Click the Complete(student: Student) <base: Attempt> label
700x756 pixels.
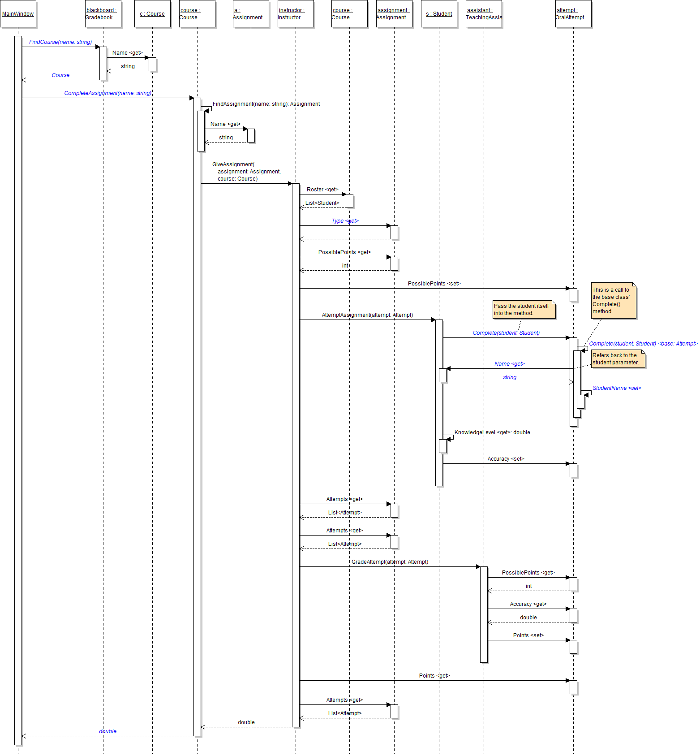[x=643, y=344]
